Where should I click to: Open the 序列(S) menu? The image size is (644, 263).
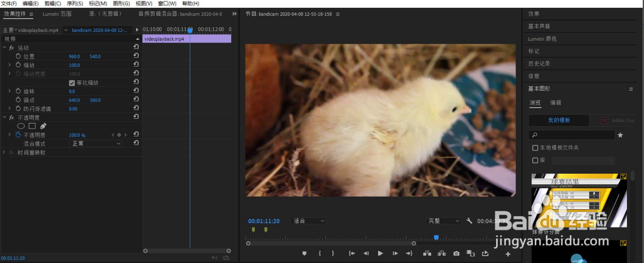click(x=75, y=4)
